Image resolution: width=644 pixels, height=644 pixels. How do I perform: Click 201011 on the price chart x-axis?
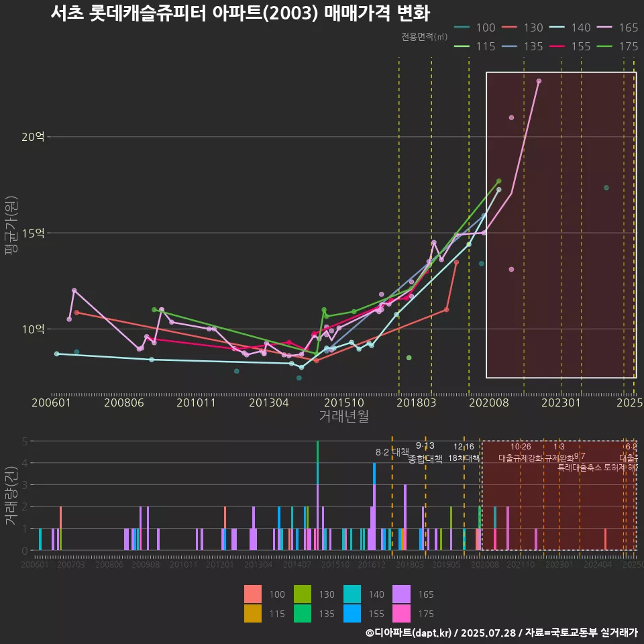[x=197, y=402]
